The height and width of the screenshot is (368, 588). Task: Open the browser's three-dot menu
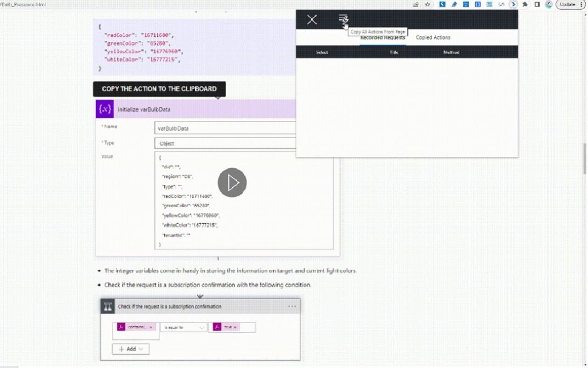point(582,4)
